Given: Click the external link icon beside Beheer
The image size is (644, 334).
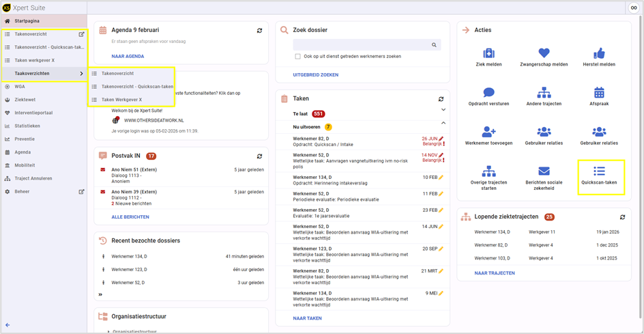Looking at the screenshot, I should 82,192.
